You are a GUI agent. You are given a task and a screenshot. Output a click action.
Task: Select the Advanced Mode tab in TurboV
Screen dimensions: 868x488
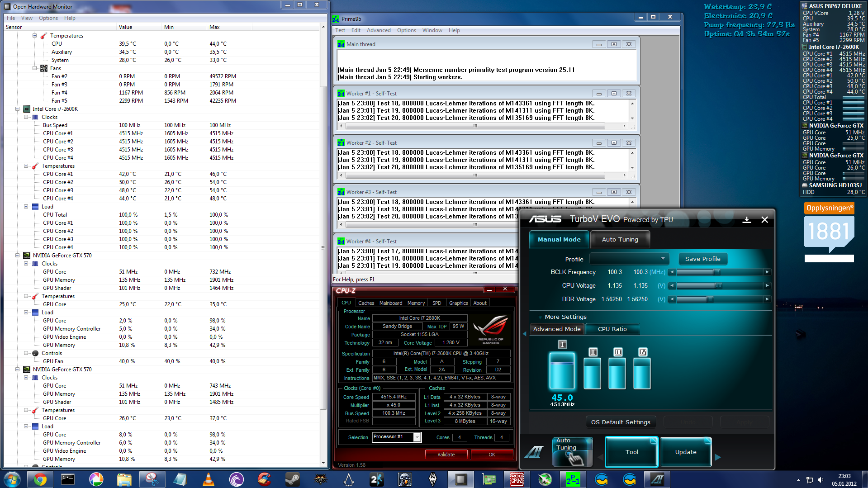point(557,329)
